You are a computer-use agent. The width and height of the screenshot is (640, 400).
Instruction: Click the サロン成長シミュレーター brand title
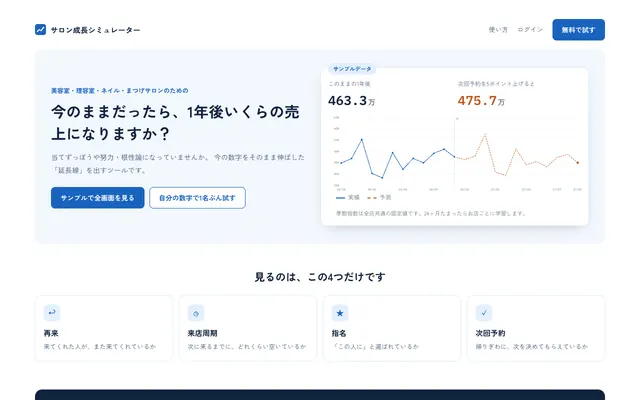coord(96,30)
